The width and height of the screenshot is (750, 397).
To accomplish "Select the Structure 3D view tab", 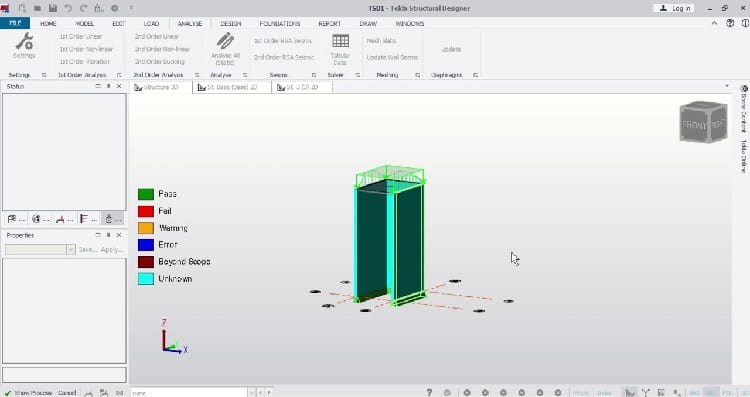I will click(x=161, y=87).
